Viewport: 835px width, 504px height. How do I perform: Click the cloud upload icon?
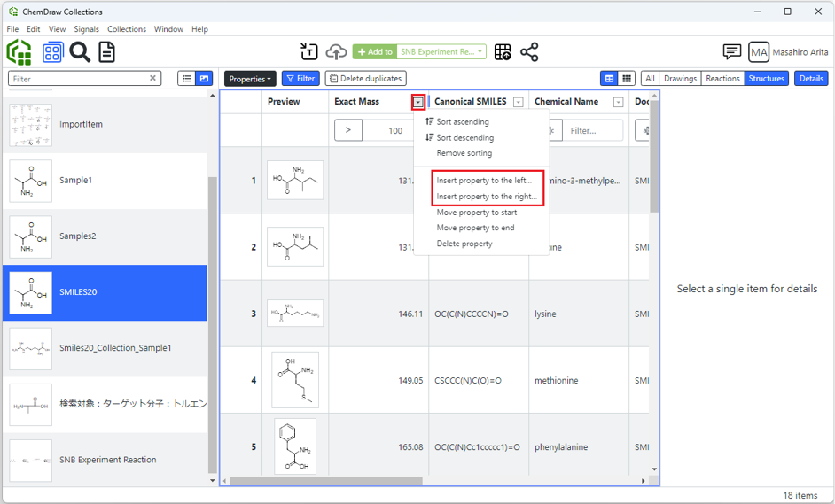point(337,52)
